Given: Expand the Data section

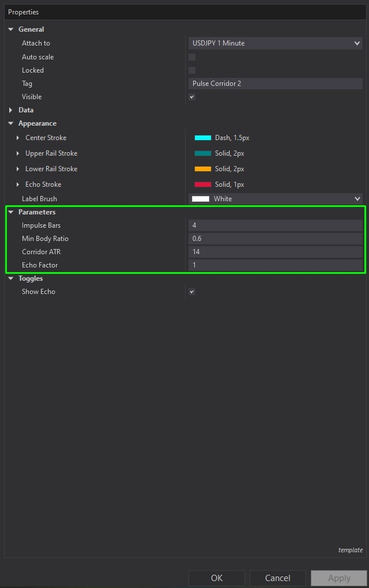Looking at the screenshot, I should coord(10,110).
